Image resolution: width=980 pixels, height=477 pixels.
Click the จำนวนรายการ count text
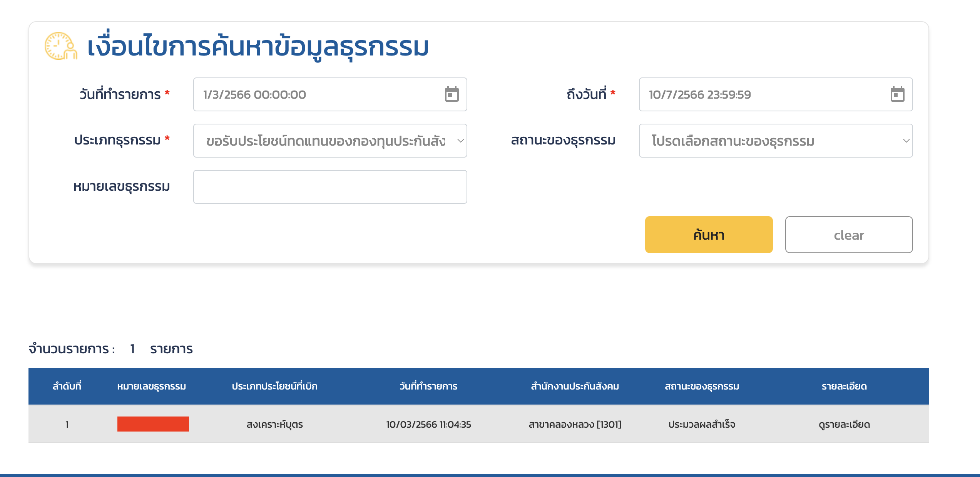tap(110, 349)
